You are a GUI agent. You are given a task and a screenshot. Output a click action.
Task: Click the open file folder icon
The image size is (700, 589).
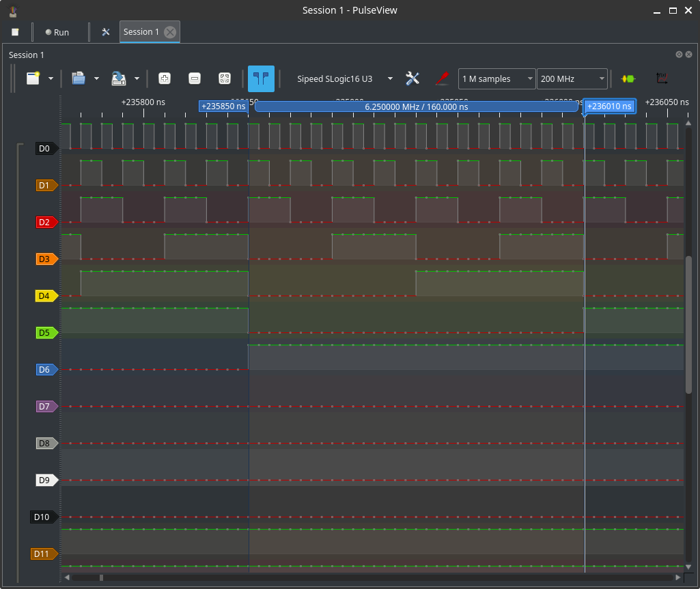pyautogui.click(x=79, y=78)
